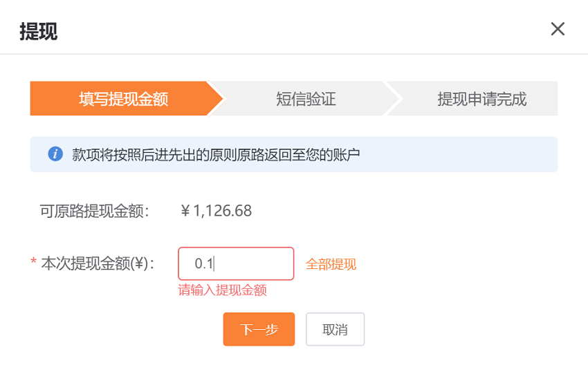Viewport: 588px width, 390px height.
Task: Focus the 本次提现金额 input field
Action: pos(236,263)
